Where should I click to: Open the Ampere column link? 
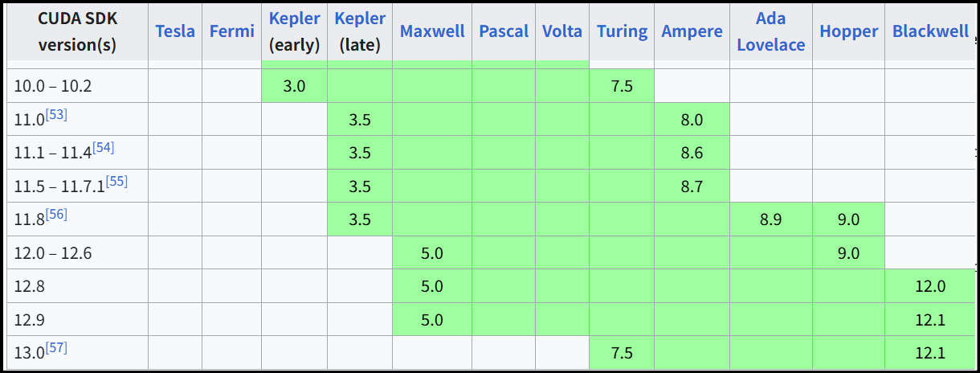[692, 31]
